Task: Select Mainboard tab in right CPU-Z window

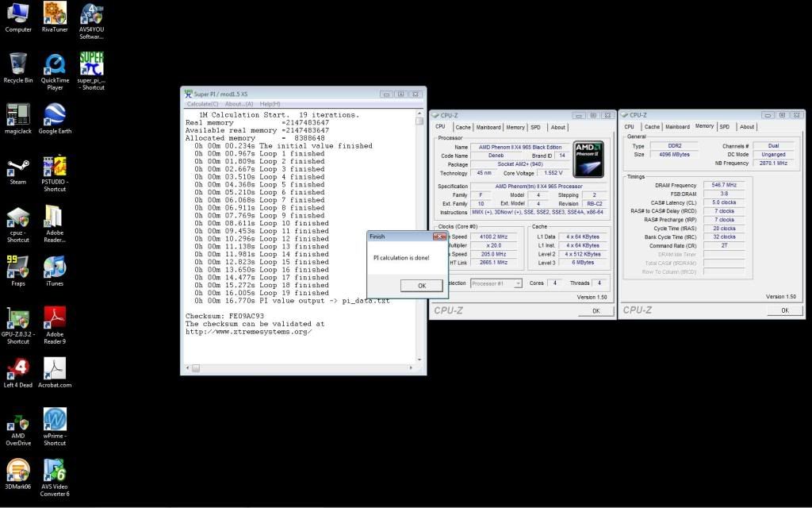Action: tap(677, 126)
